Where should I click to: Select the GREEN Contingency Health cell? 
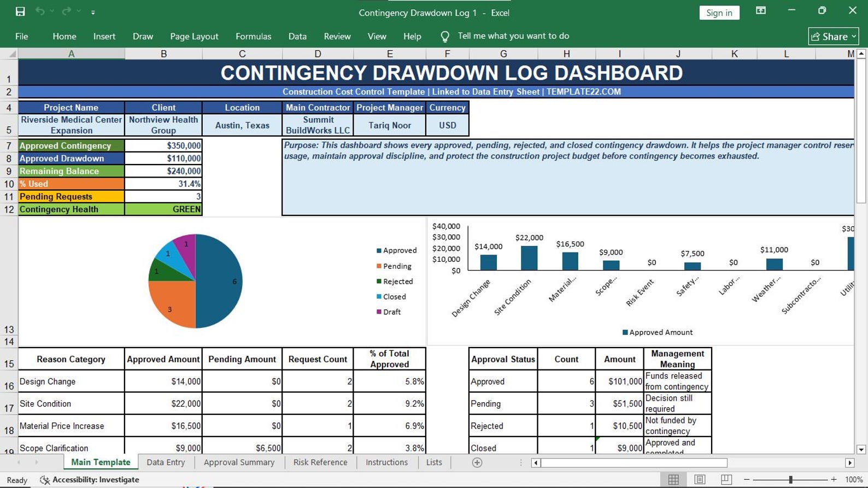(163, 209)
